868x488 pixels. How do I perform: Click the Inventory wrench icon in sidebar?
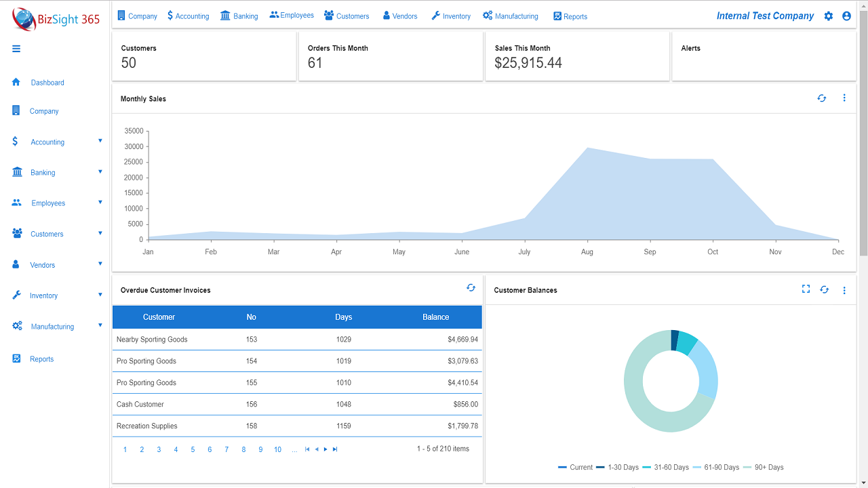[16, 296]
